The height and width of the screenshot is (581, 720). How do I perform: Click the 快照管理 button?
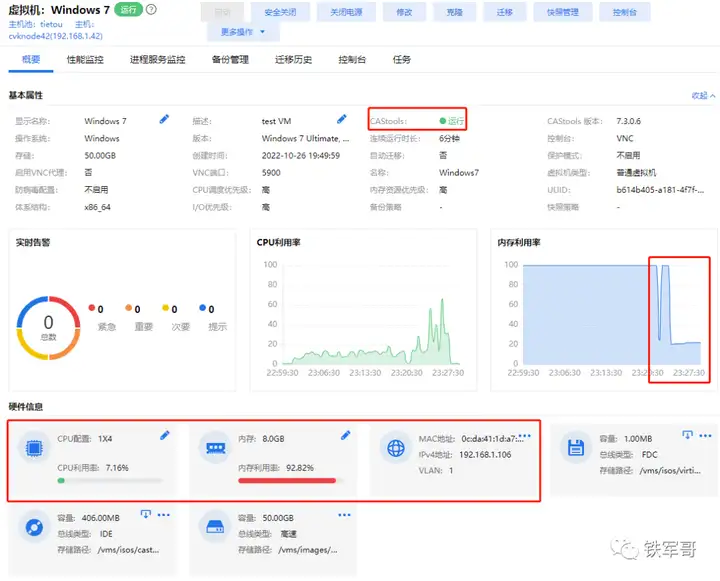click(562, 12)
